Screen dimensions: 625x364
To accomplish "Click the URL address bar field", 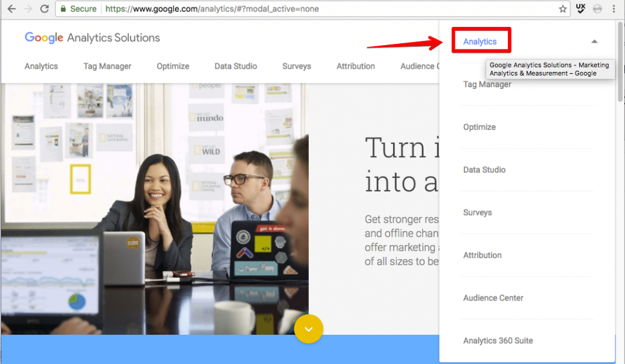I will click(312, 9).
